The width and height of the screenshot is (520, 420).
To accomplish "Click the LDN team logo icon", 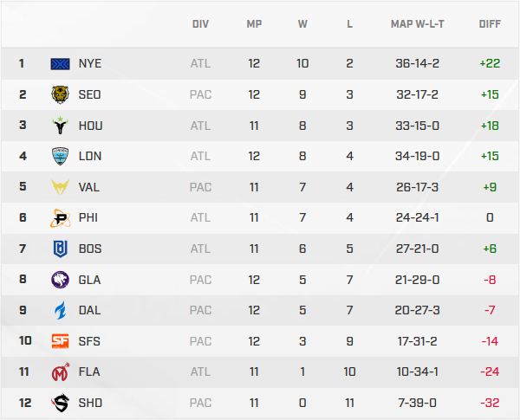I will [61, 156].
